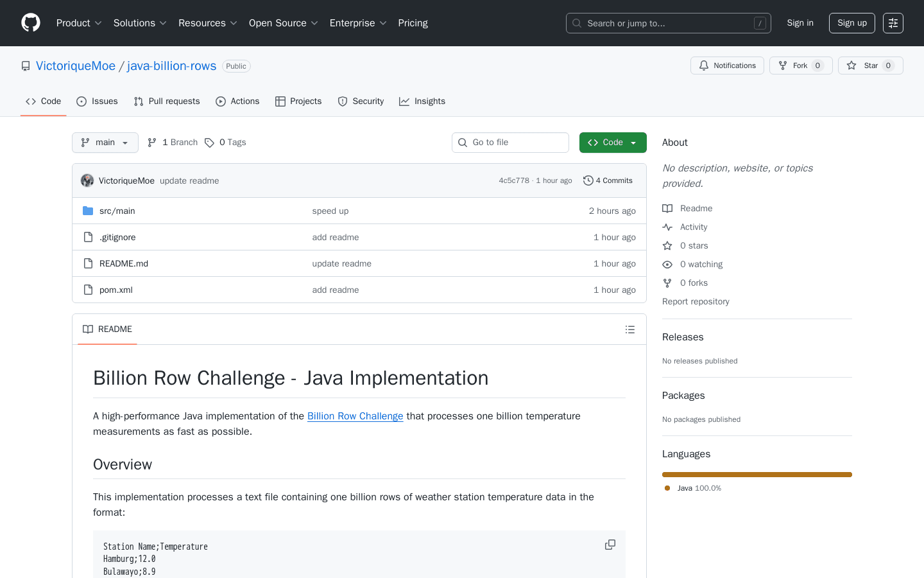Open the README outline list icon
924x578 pixels.
[x=630, y=329]
